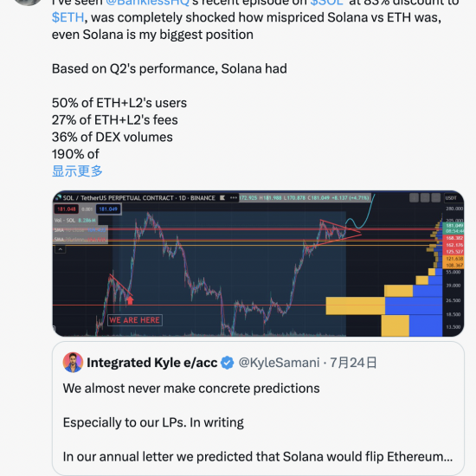This screenshot has width=476, height=476.
Task: Click the Vol - SOL indicator label
Action: tap(65, 221)
